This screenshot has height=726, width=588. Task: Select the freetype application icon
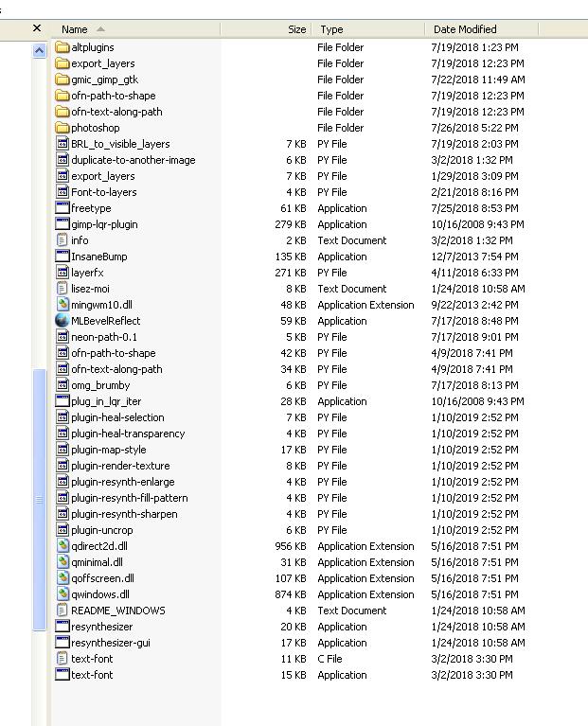point(62,208)
